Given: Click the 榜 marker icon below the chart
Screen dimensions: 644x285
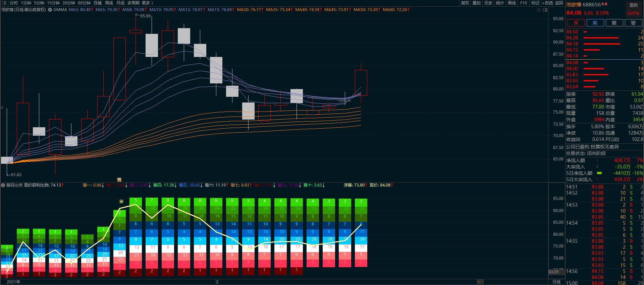Looking at the screenshot, I should coord(119,180).
